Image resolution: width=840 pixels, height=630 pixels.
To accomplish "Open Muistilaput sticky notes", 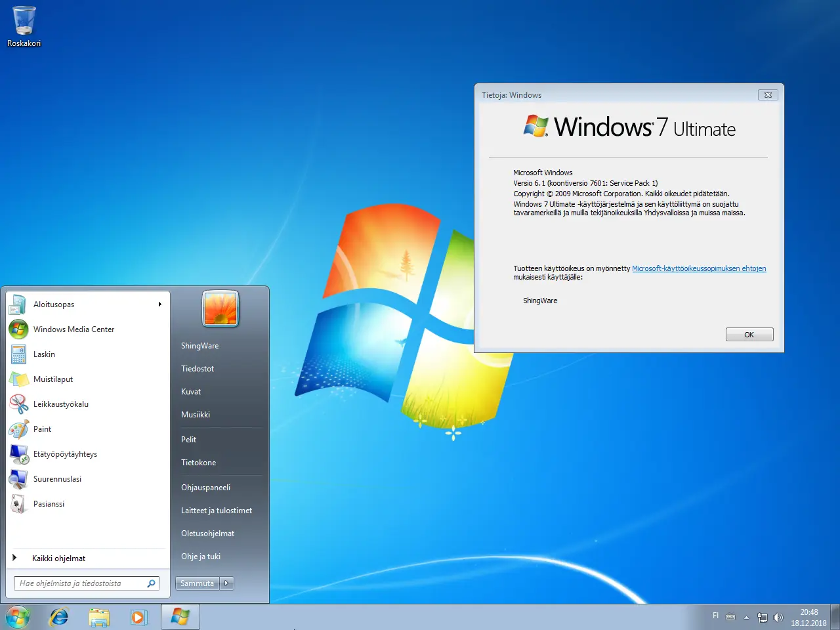I will coord(54,379).
